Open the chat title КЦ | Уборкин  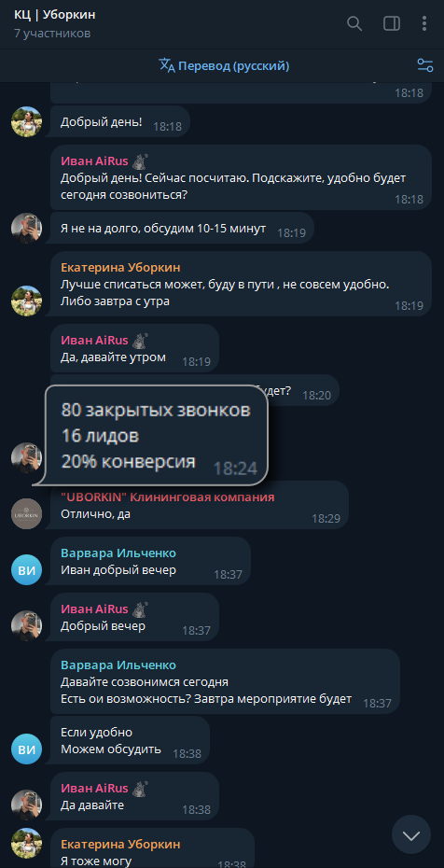[55, 15]
